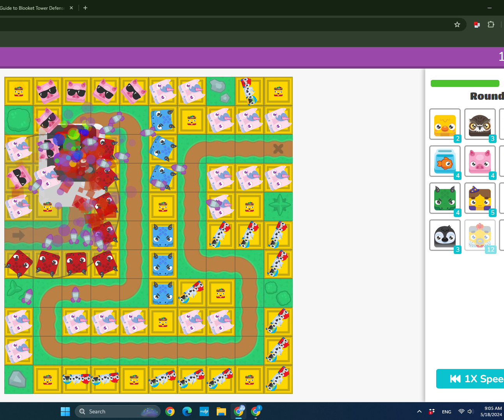Open a new browser tab
The width and height of the screenshot is (504, 420).
click(x=85, y=8)
